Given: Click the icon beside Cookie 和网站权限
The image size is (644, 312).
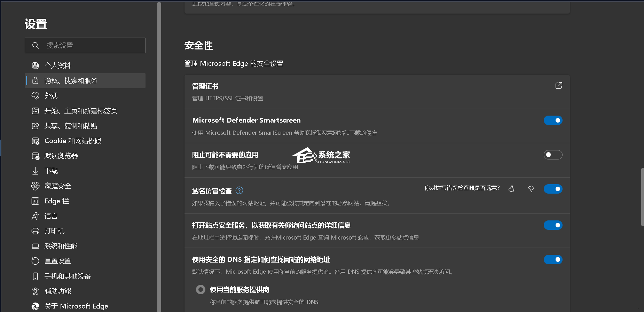Looking at the screenshot, I should (35, 141).
